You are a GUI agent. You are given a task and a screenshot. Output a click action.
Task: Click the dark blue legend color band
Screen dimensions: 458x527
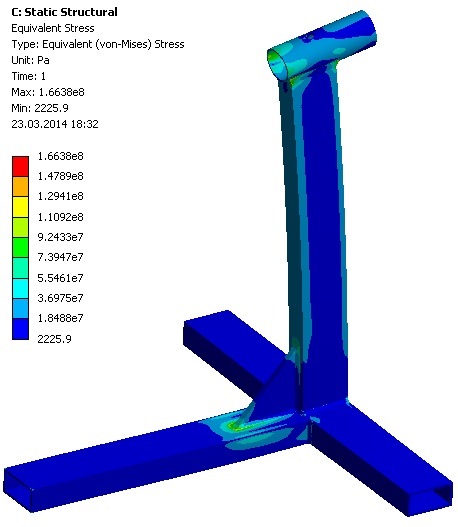coord(20,329)
